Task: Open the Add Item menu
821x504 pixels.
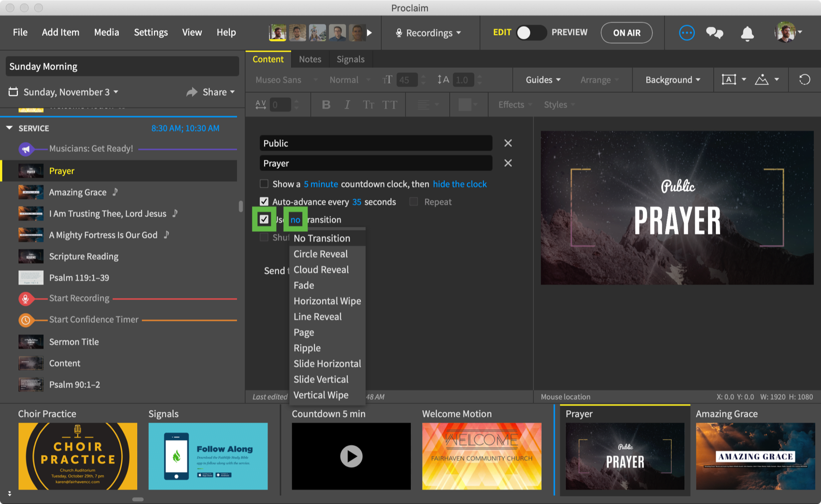Action: 60,32
